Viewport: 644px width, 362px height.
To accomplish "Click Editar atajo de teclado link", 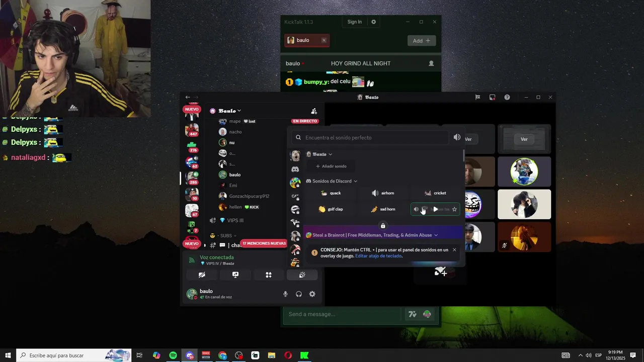I will click(x=378, y=256).
